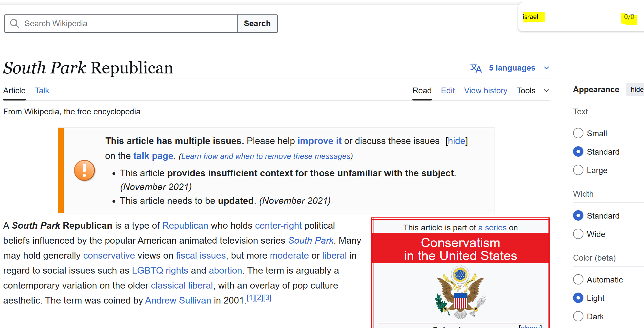This screenshot has width=644, height=328.
Task: Open Learn how to remove these messages link
Action: tap(266, 156)
